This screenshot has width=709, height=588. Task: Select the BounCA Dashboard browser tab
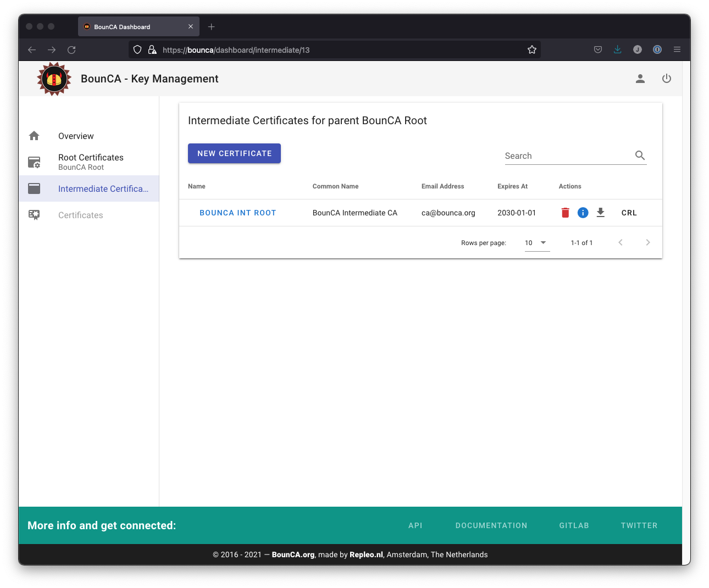139,26
